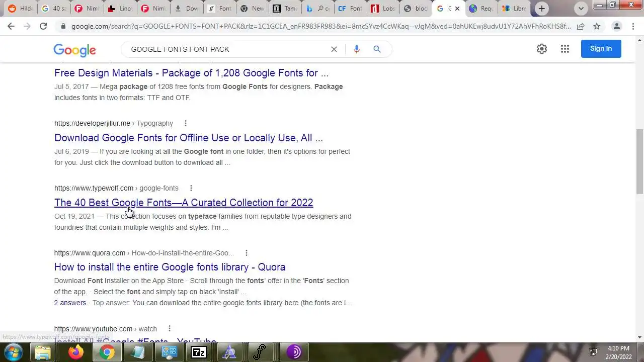Clear the search box with X icon
The height and width of the screenshot is (362, 644).
tap(334, 49)
